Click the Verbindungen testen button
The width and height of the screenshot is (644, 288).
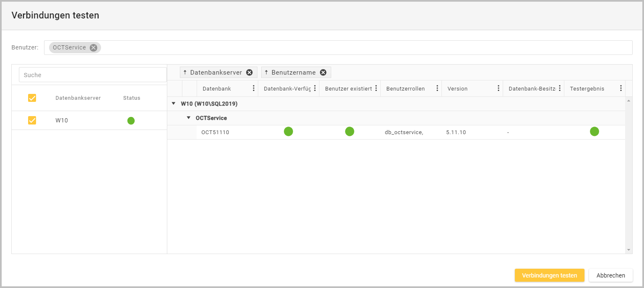549,275
